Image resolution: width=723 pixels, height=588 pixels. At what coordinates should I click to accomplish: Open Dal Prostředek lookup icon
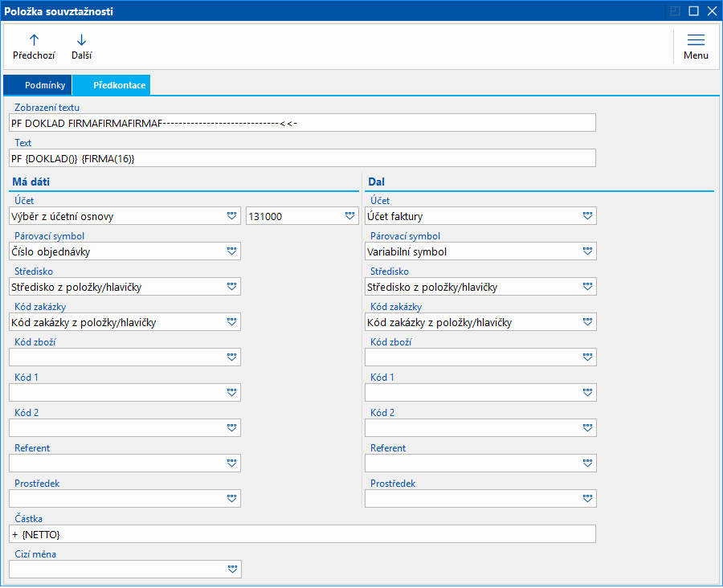588,499
